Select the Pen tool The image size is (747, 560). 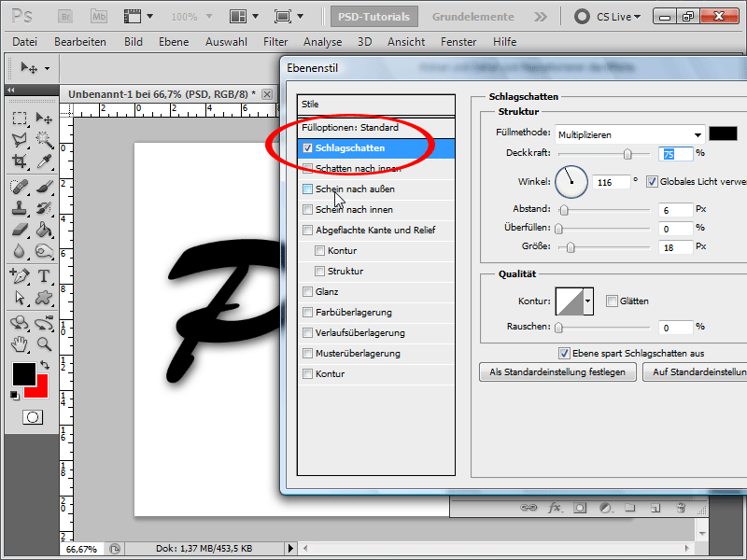pyautogui.click(x=20, y=275)
